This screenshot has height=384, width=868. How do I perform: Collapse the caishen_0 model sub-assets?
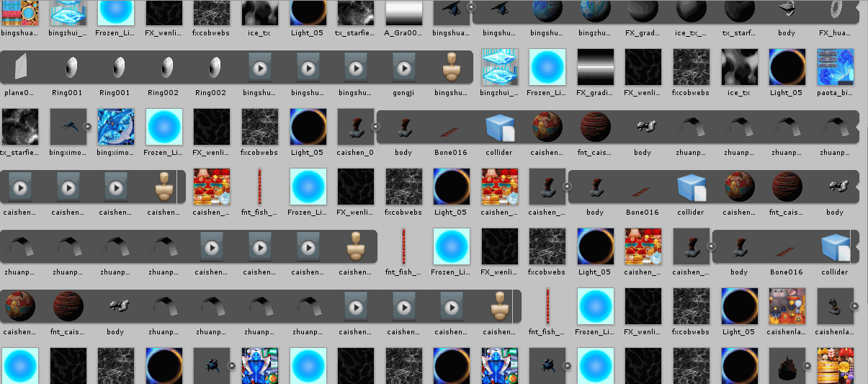coord(375,127)
